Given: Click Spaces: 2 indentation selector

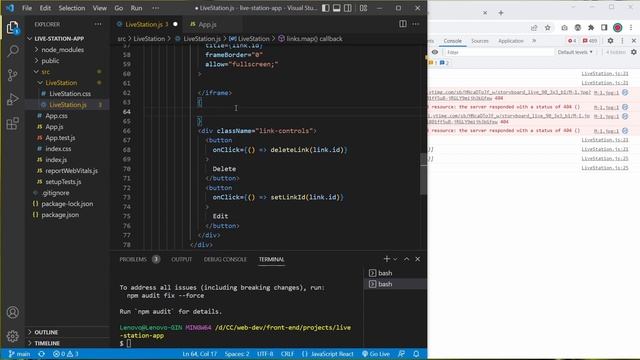Looking at the screenshot, I should click(x=237, y=354).
